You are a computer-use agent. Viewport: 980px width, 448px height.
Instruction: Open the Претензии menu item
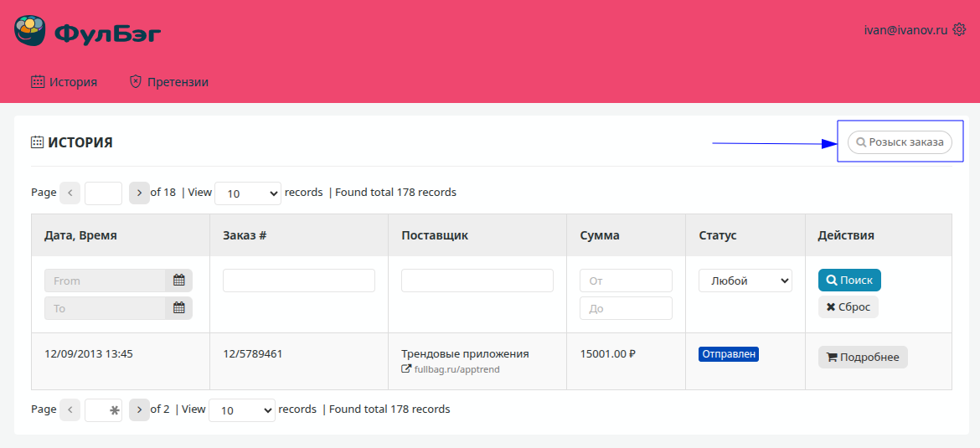(x=168, y=82)
